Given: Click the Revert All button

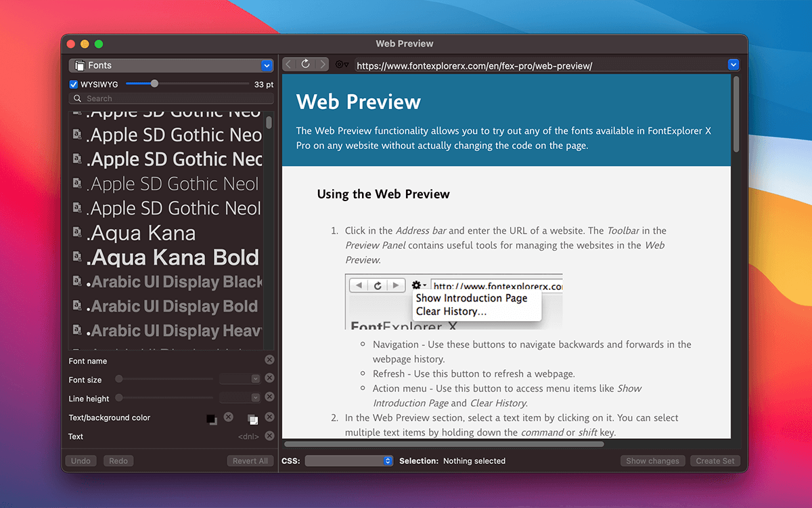Looking at the screenshot, I should coord(250,461).
